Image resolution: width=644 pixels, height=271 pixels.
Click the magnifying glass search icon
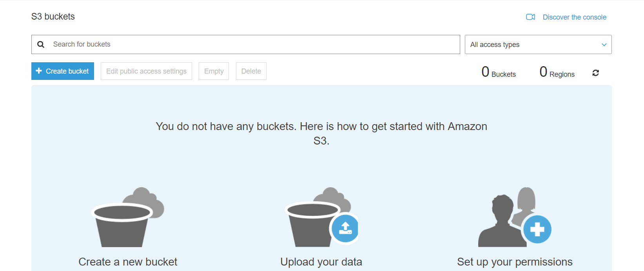click(41, 45)
